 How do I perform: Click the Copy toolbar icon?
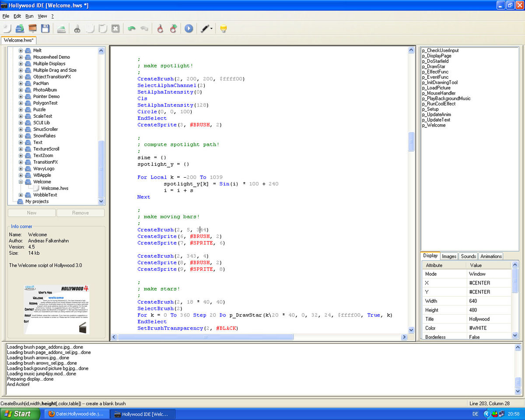click(x=90, y=29)
